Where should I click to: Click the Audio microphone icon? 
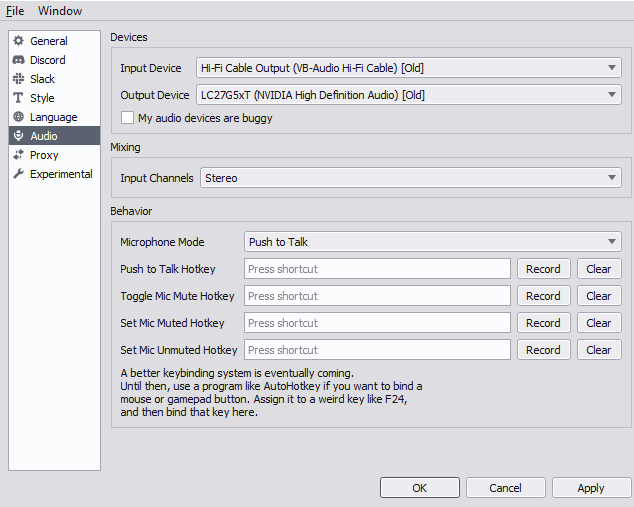click(19, 136)
